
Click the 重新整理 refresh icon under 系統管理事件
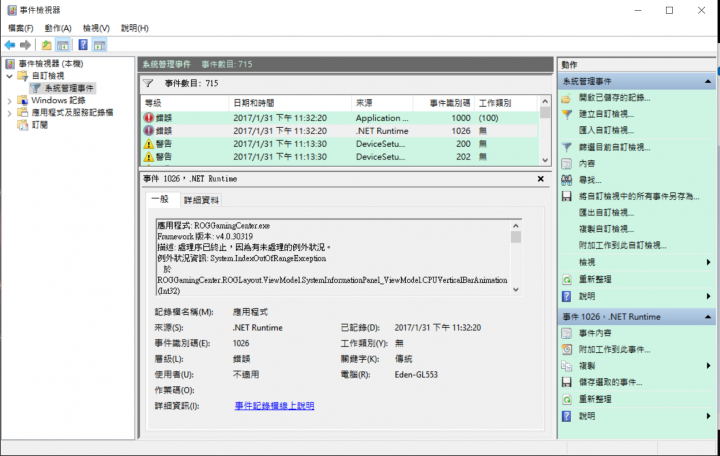point(567,279)
